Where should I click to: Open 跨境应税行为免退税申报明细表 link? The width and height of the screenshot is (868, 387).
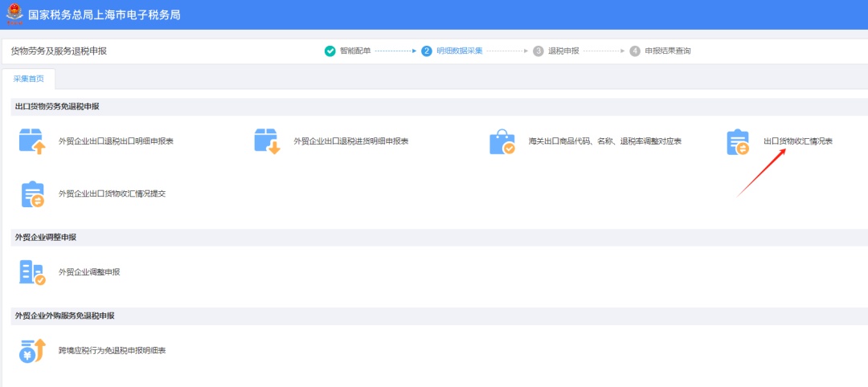pyautogui.click(x=113, y=351)
